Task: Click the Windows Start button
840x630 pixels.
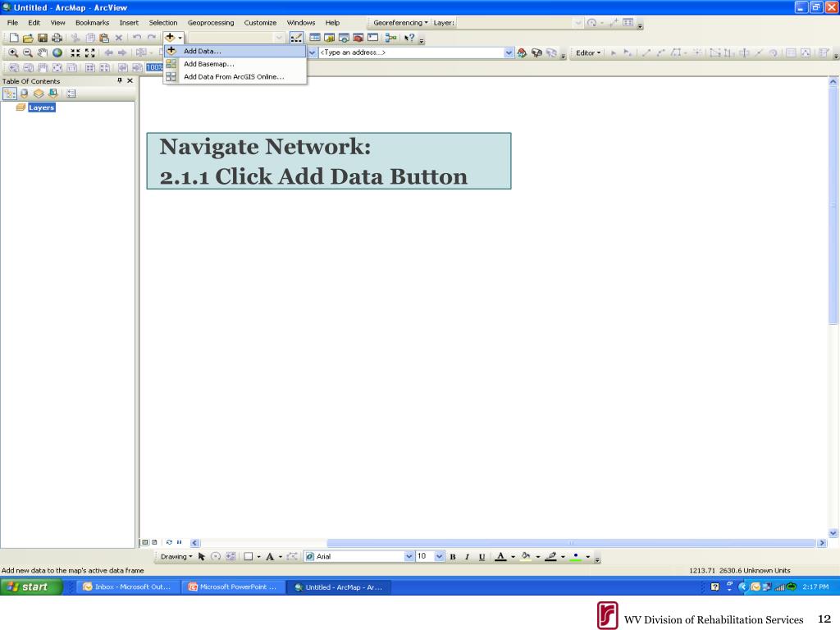Action: pyautogui.click(x=32, y=587)
